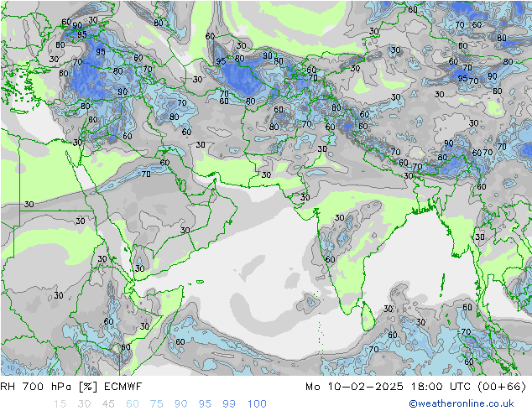Select the 100 value in the legend
This screenshot has height=411, width=532.
tap(257, 403)
